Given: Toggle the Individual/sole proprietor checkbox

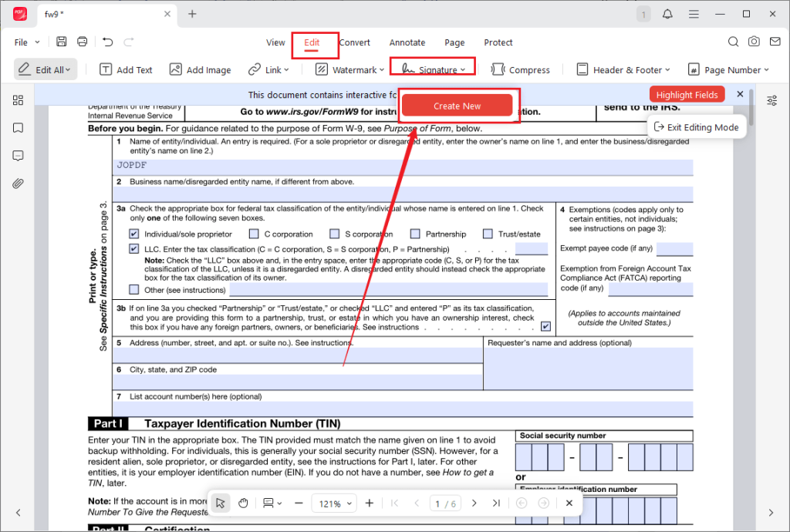Looking at the screenshot, I should pyautogui.click(x=133, y=234).
